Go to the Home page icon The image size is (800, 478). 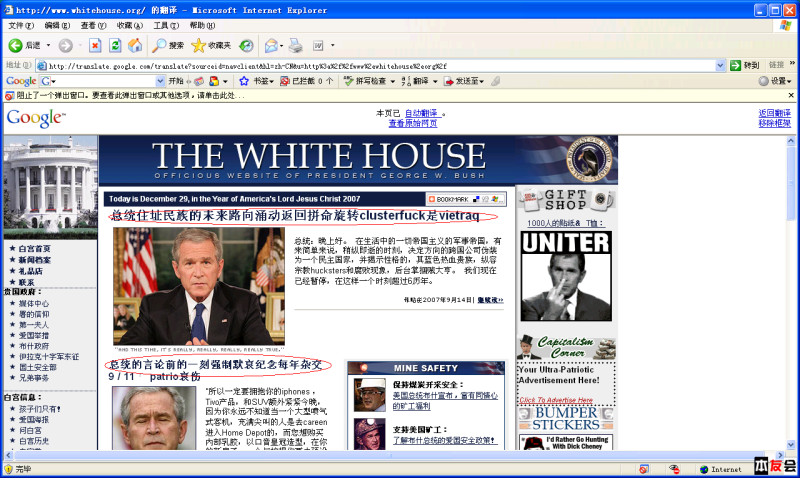click(134, 46)
